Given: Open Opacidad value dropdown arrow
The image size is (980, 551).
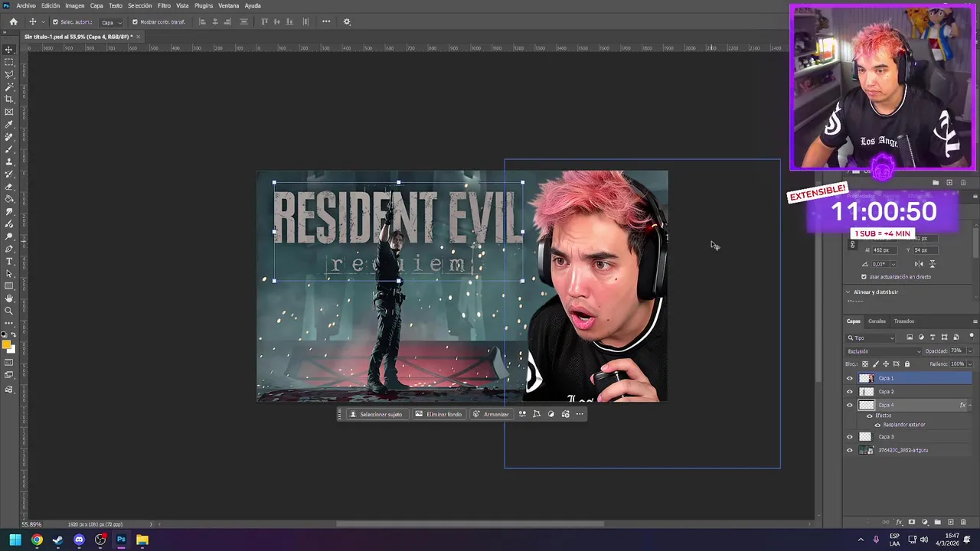Looking at the screenshot, I should 969,351.
